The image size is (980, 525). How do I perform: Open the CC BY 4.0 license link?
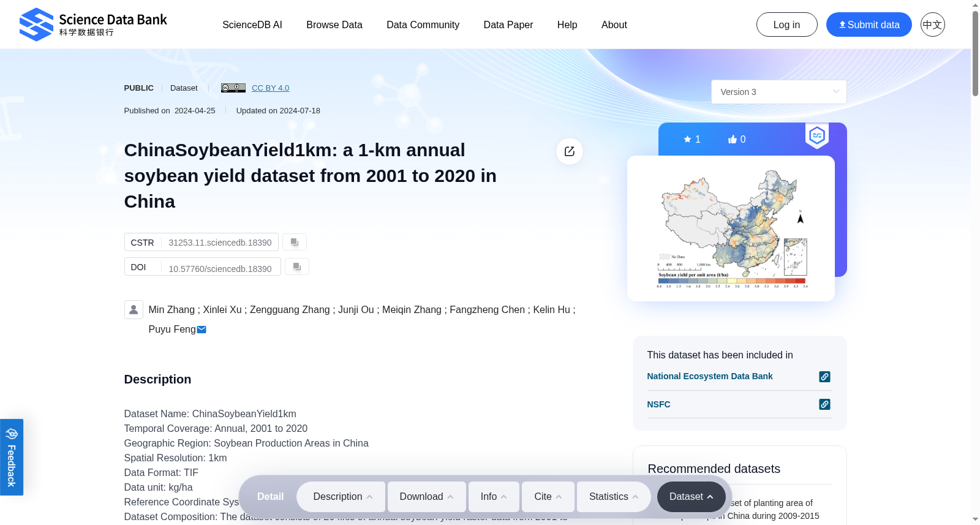coord(270,88)
